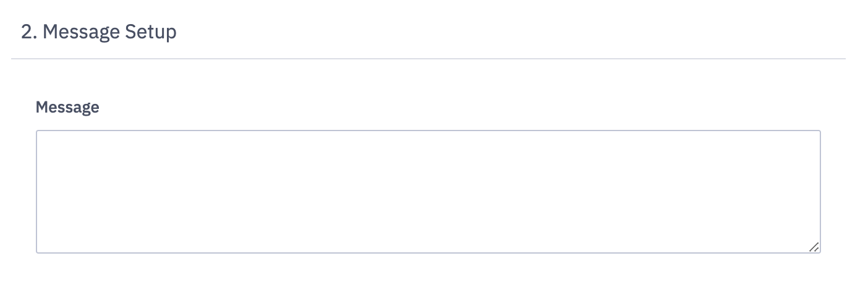Click the Message Setup section title
868x287 pixels.
(99, 32)
